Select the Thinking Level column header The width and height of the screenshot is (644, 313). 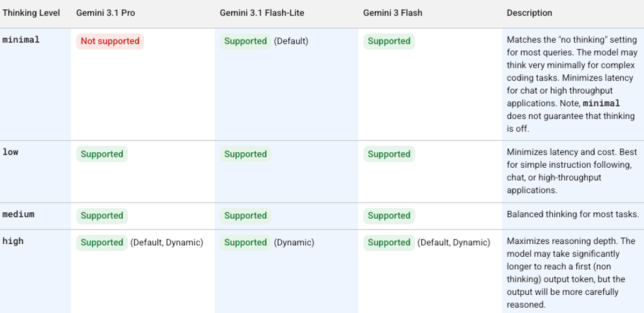click(31, 13)
